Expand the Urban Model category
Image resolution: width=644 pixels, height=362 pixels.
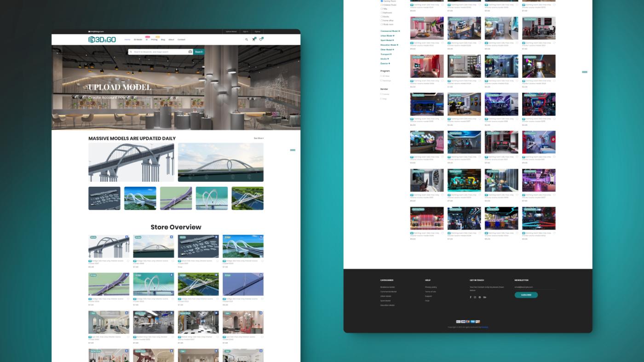coord(387,36)
